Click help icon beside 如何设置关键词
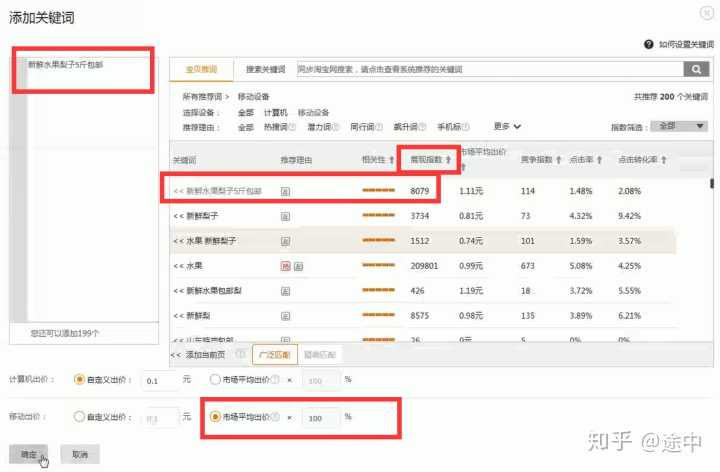Screen dimensions: 720x472 (649, 45)
